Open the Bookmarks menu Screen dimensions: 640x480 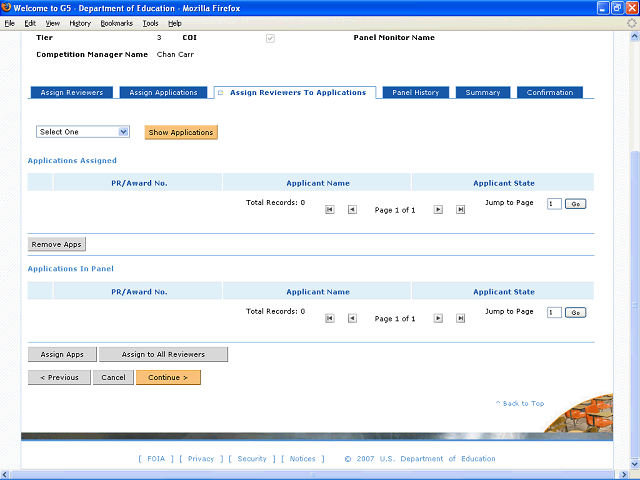pyautogui.click(x=117, y=23)
